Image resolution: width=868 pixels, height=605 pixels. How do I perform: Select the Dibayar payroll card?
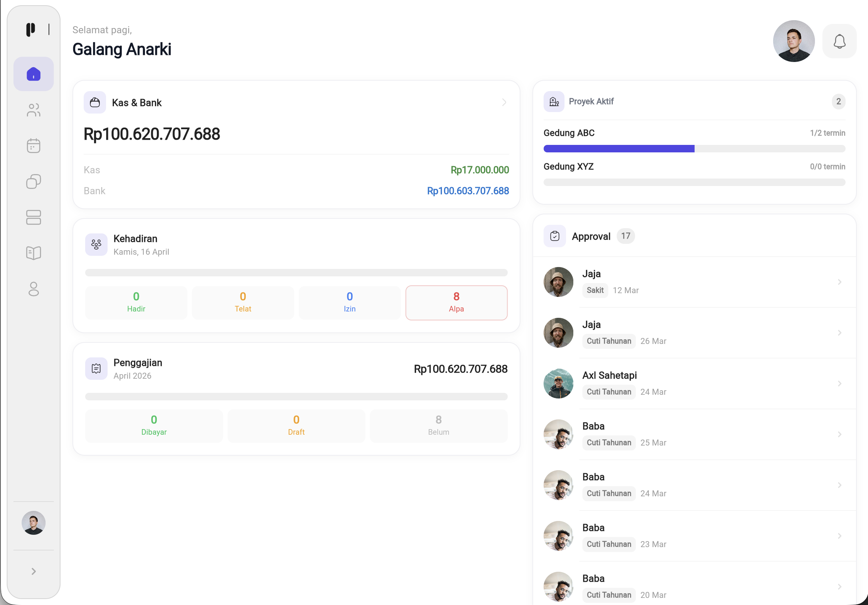click(x=154, y=426)
